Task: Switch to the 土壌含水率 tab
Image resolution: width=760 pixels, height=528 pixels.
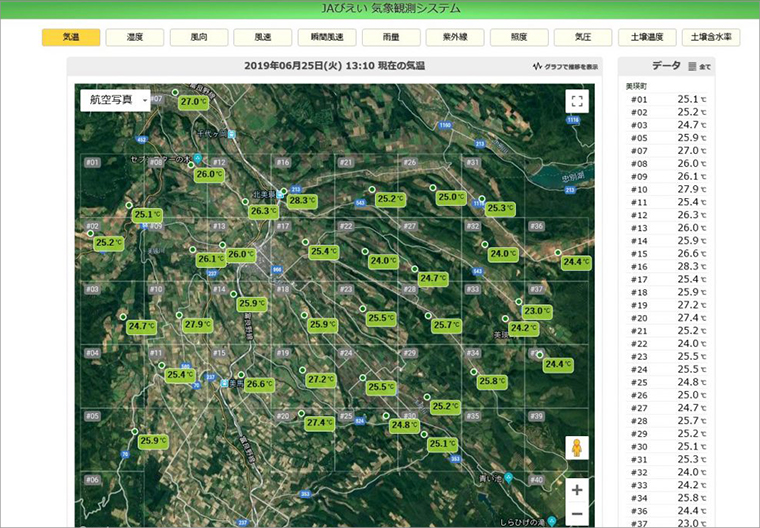Action: [711, 37]
